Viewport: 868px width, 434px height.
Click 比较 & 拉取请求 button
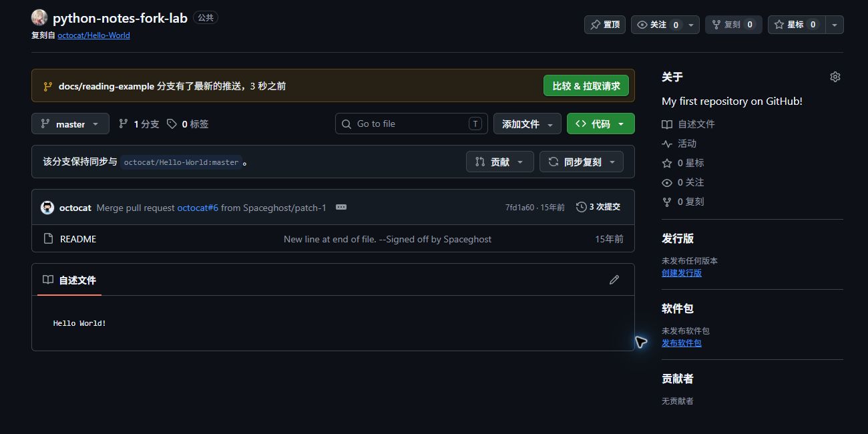coord(586,85)
